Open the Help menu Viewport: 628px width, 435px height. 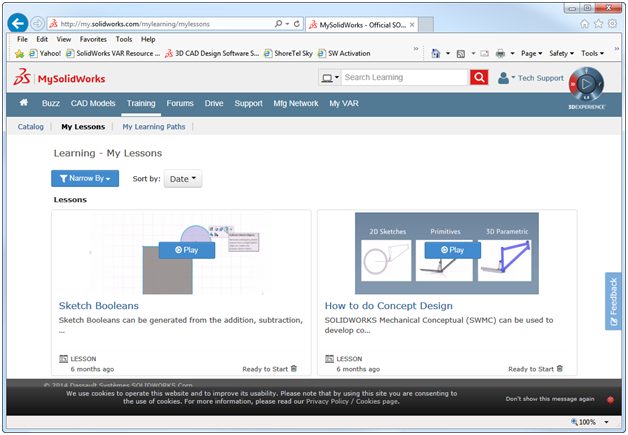click(x=148, y=39)
